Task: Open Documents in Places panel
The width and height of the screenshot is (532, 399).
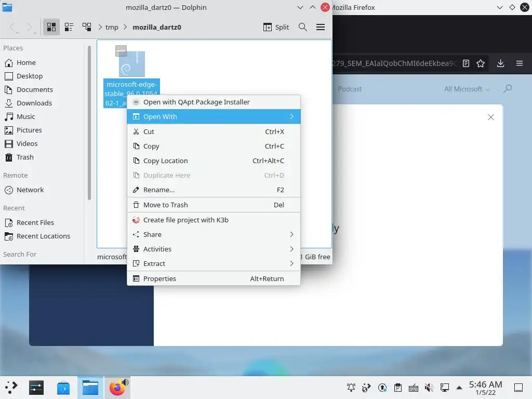Action: [34, 89]
